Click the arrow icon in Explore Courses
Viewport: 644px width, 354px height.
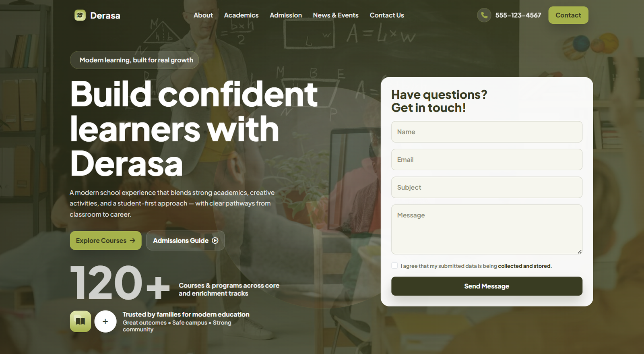(x=132, y=240)
